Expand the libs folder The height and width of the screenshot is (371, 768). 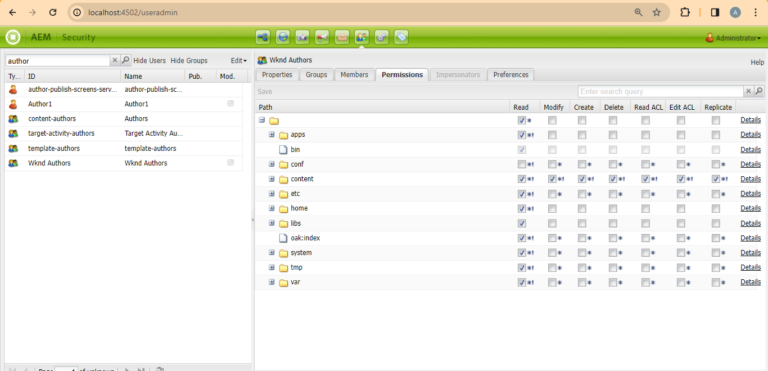[x=271, y=223]
